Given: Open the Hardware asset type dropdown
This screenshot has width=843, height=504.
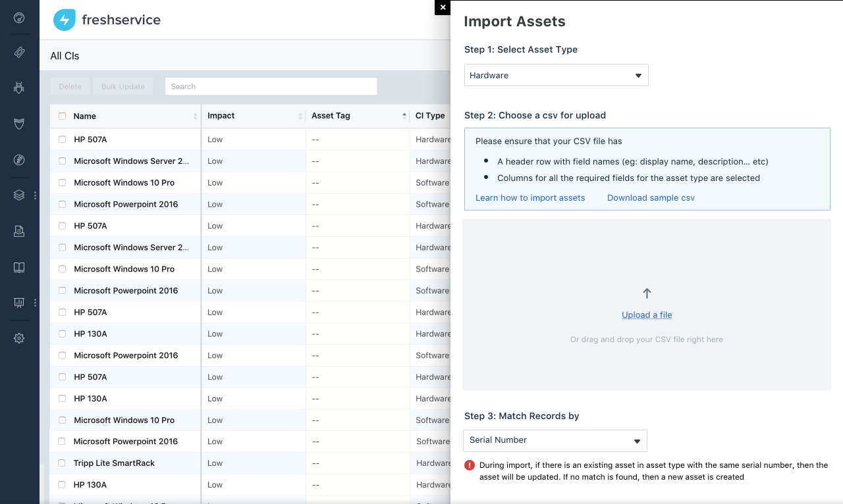Looking at the screenshot, I should pyautogui.click(x=557, y=75).
